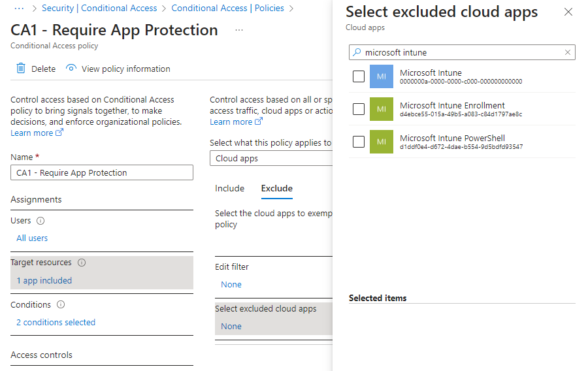Open the breadcrumb ellipsis menu
This screenshot has height=371, width=588.
(19, 8)
